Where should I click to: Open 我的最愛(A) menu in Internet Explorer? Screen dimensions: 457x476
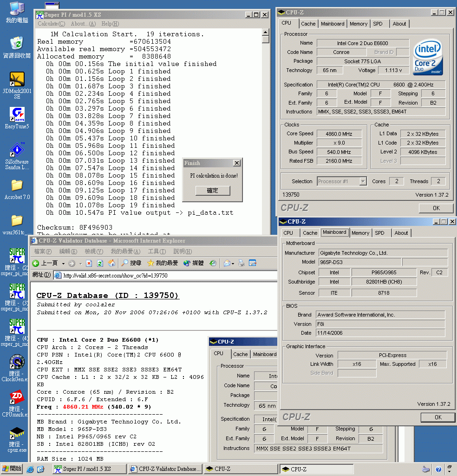tap(125, 251)
